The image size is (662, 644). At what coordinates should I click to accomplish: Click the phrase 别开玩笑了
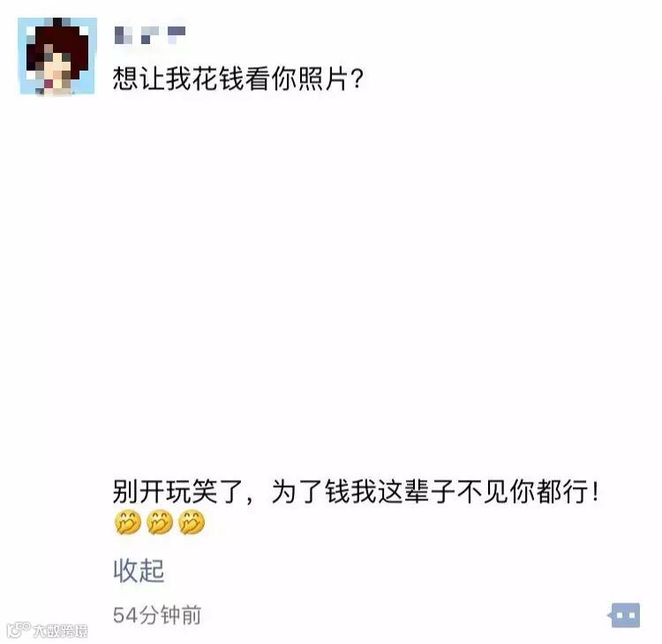pyautogui.click(x=177, y=491)
